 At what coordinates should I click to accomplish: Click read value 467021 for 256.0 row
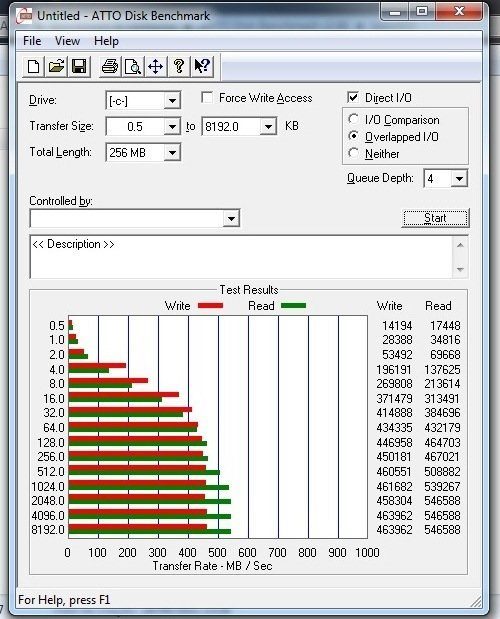(442, 457)
